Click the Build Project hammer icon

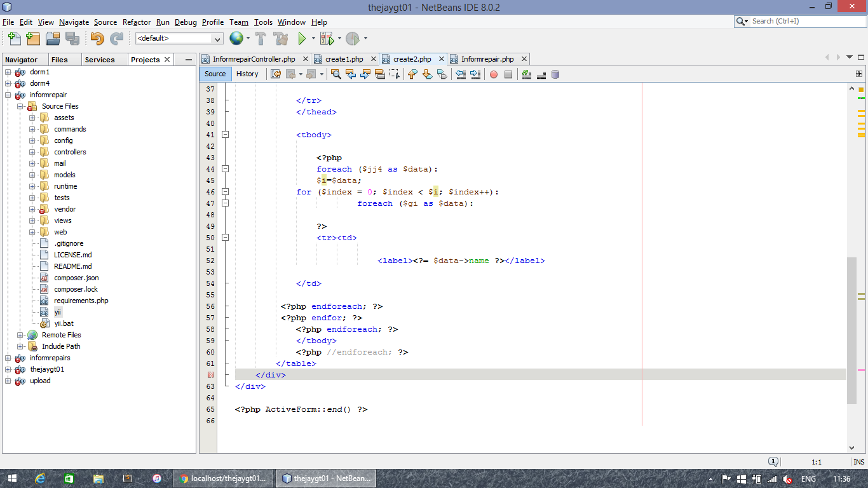[261, 38]
